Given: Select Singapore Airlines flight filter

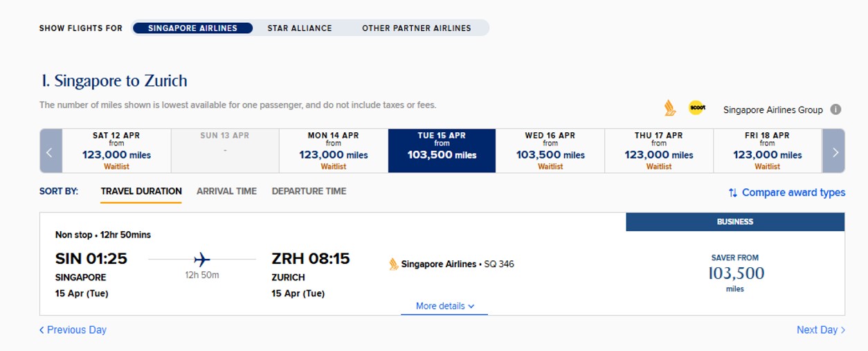Looking at the screenshot, I should pos(192,28).
